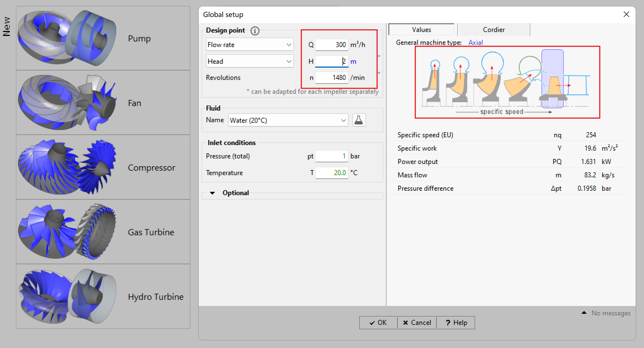Viewport: 644px width, 348px height.
Task: Open the Head type dropdown
Action: 250,62
